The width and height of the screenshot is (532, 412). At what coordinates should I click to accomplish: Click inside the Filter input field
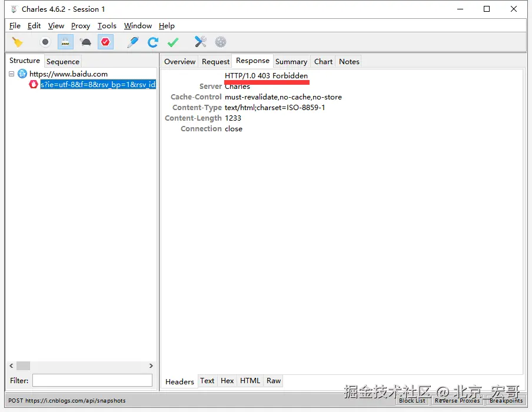(x=92, y=380)
